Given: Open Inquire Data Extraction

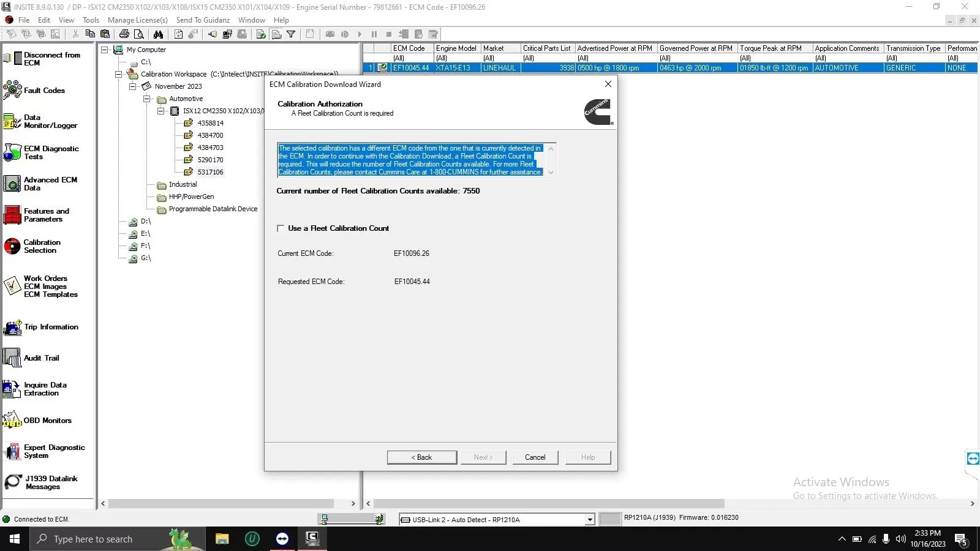Looking at the screenshot, I should [x=35, y=389].
